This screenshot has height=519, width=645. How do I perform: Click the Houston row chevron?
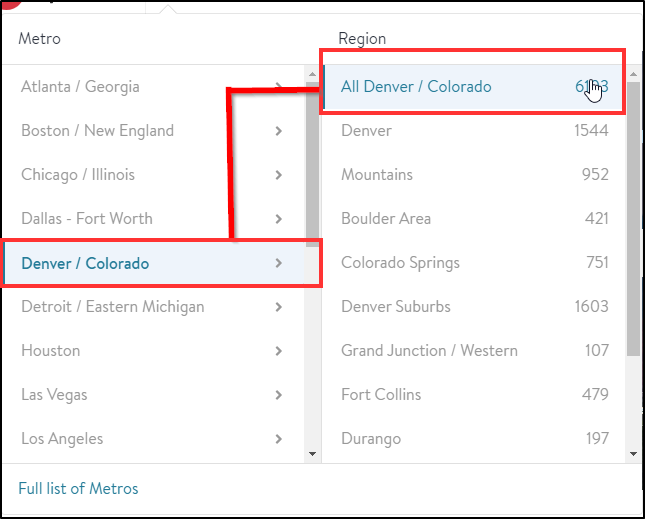278,351
